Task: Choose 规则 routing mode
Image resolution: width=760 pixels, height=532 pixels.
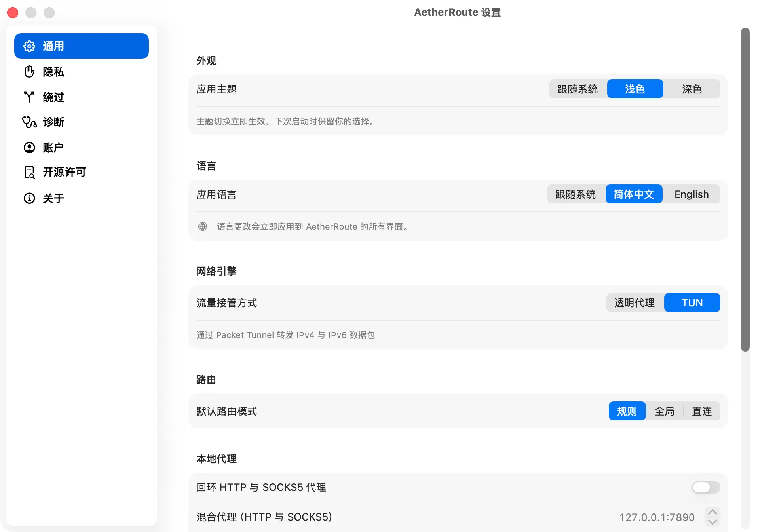Action: click(627, 411)
